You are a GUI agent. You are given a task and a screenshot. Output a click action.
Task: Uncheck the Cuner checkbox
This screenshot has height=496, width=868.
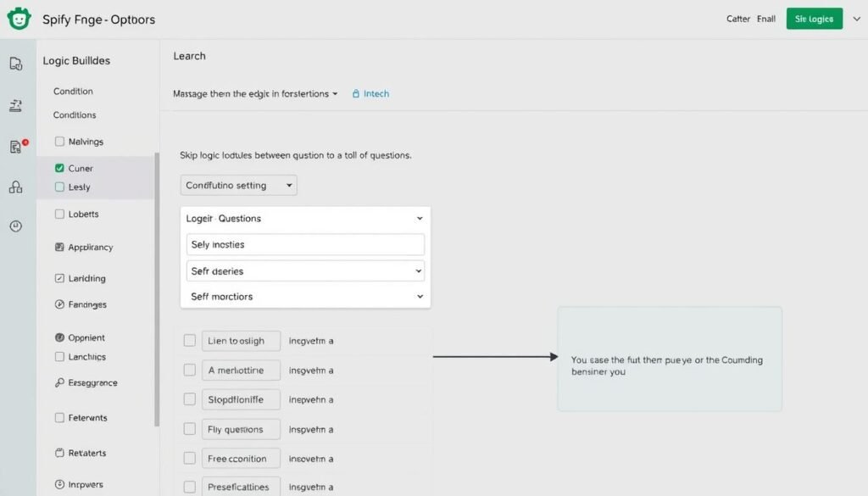click(58, 168)
